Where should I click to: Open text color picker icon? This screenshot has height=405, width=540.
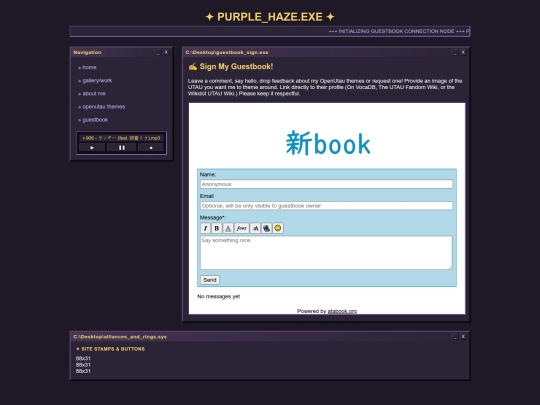click(228, 228)
